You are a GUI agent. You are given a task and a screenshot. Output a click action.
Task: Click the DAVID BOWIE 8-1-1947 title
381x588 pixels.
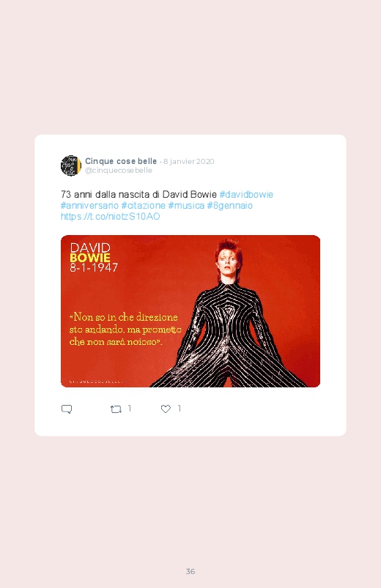tap(94, 257)
